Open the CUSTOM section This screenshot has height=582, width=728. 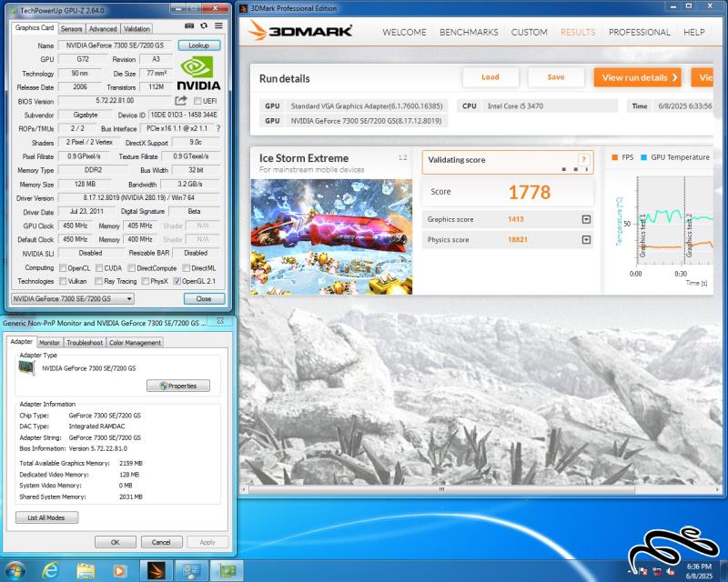point(529,32)
